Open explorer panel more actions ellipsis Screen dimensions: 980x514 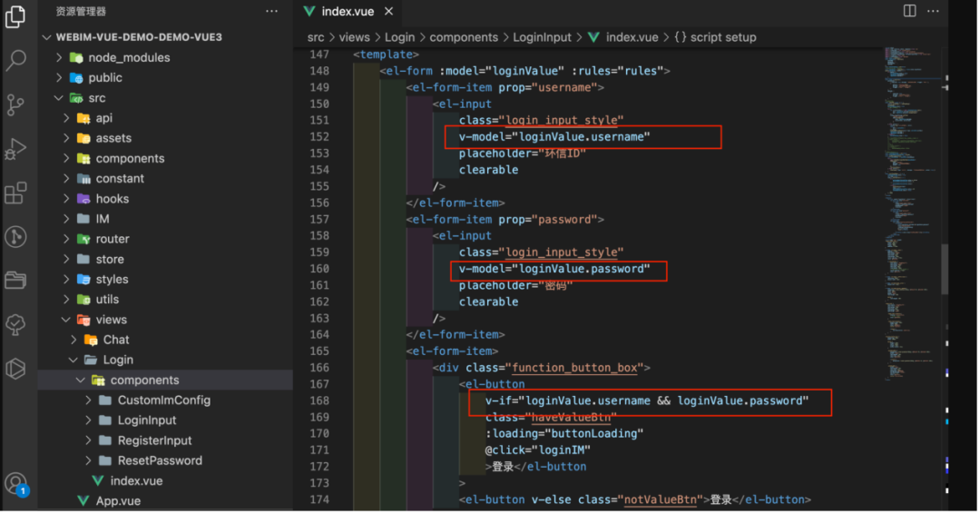tap(271, 11)
